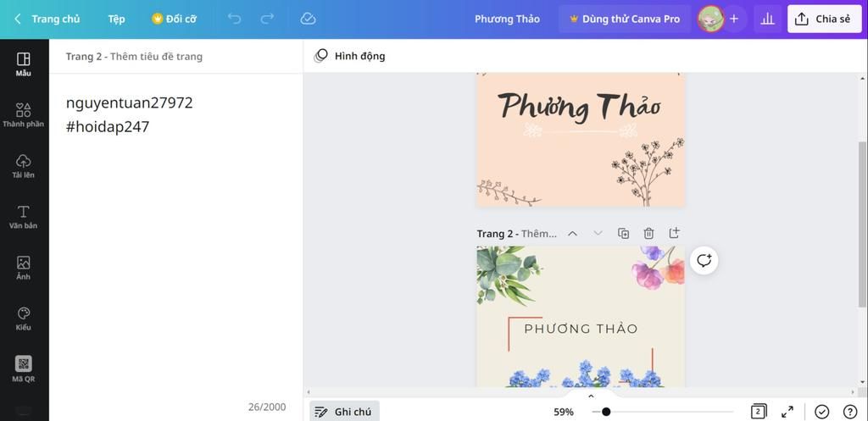Image resolution: width=868 pixels, height=421 pixels.
Task: Go back to Trang chủ
Action: click(x=47, y=19)
